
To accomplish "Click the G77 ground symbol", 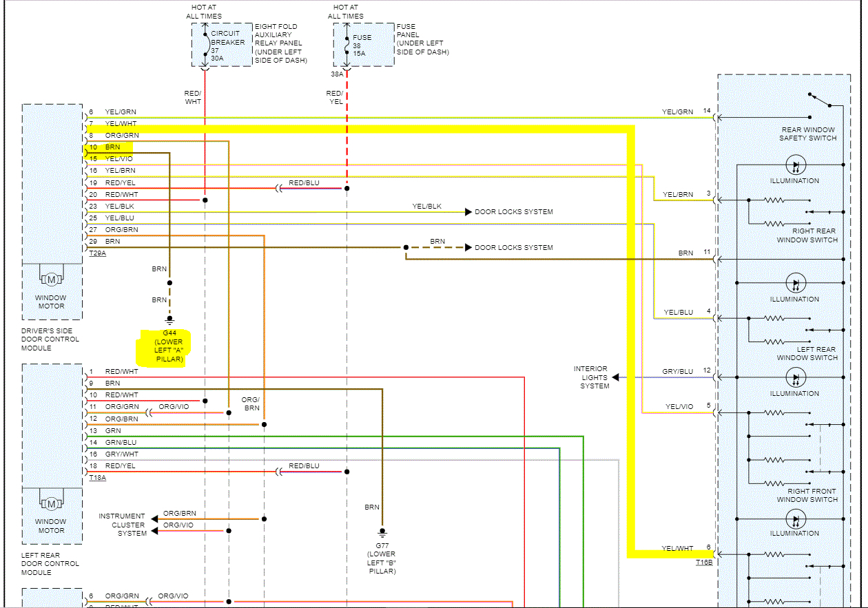I will (x=382, y=533).
